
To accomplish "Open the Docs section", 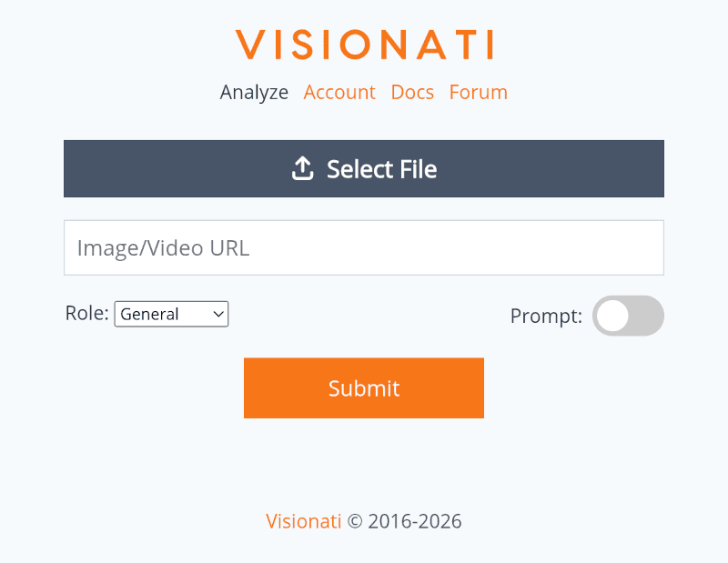I will 412,92.
